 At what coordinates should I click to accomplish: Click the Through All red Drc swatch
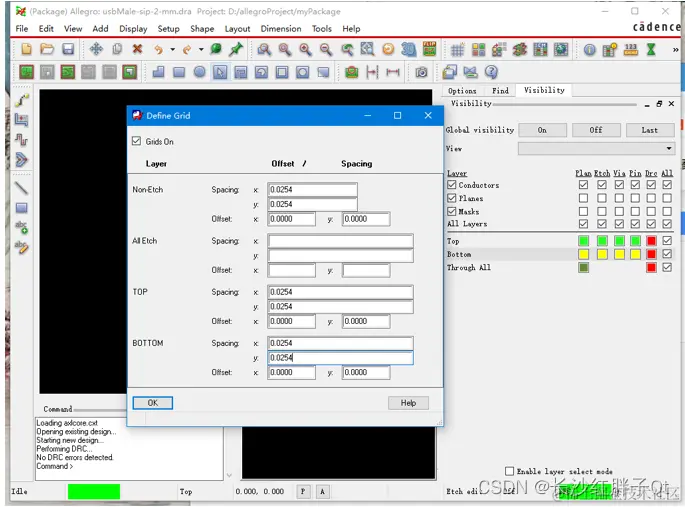651,267
